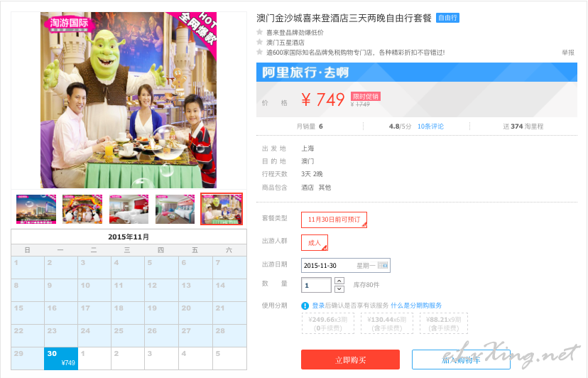Click the 自由行 blue tag badge

(447, 18)
